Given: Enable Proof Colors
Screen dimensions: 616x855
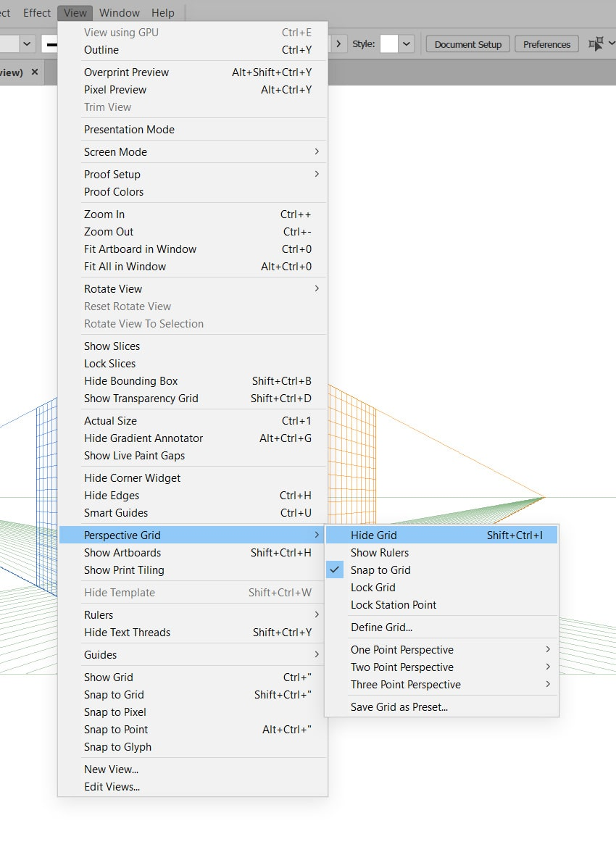Looking at the screenshot, I should coord(193,191).
